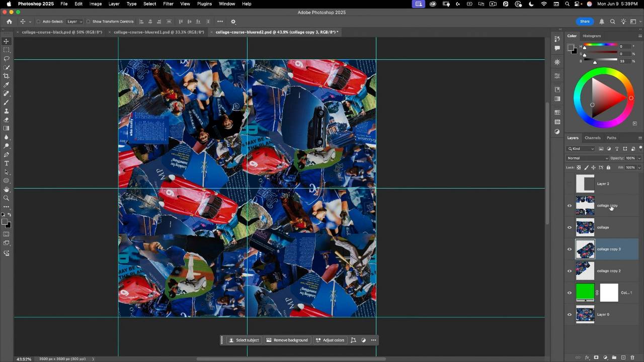The image size is (644, 362).
Task: Switch to the Channels tab
Action: pos(592,138)
